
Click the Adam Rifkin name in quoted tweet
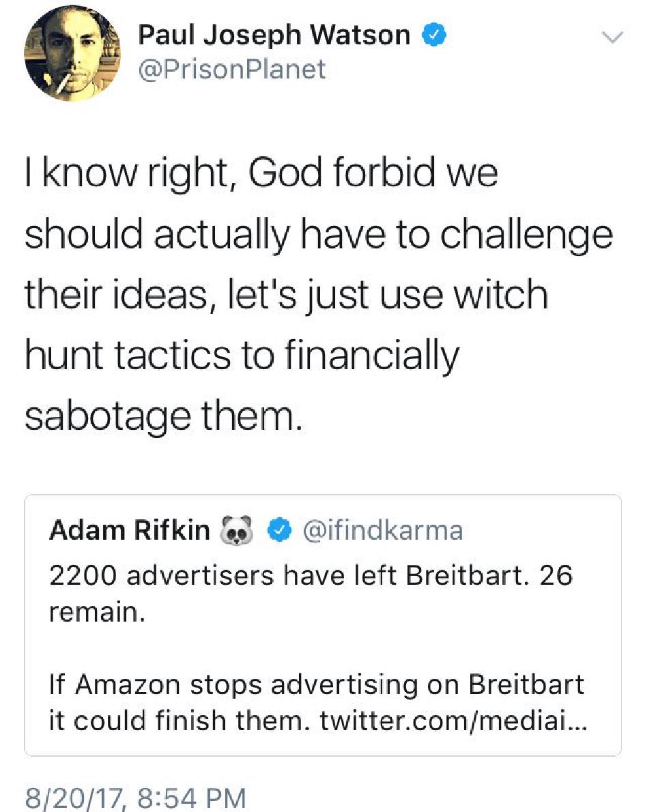coord(130,530)
